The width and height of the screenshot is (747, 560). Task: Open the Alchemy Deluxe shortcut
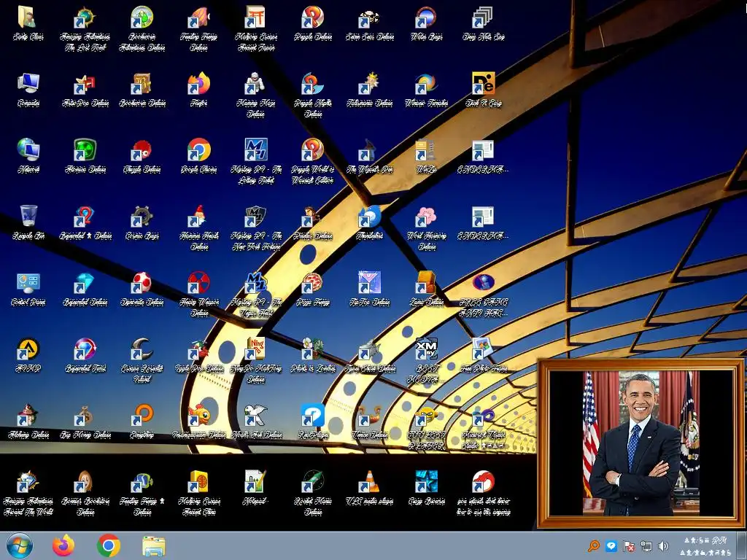coord(28,421)
